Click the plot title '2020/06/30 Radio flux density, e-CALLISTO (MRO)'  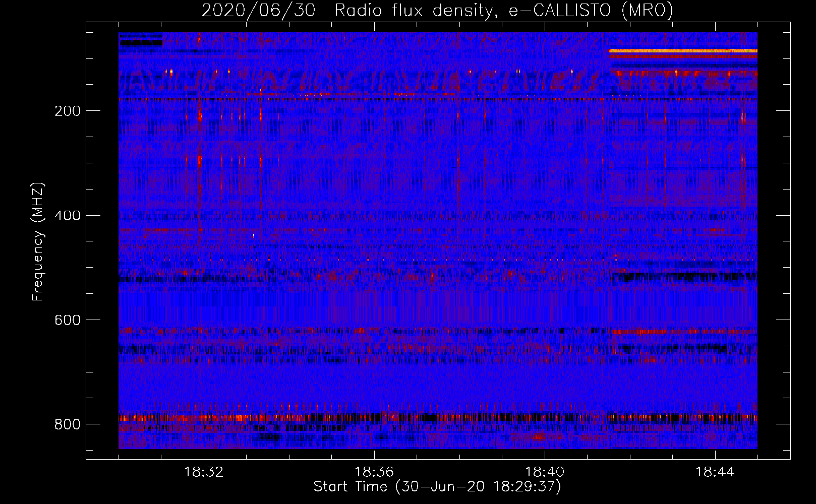[x=437, y=10]
